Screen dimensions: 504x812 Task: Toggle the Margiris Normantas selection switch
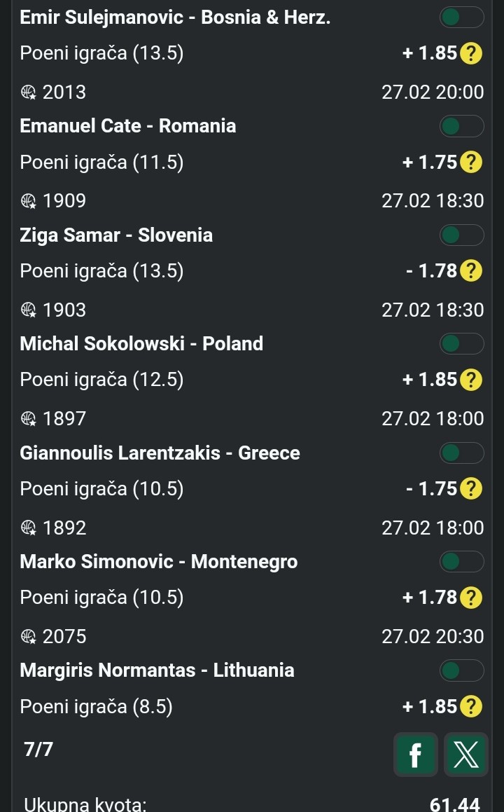click(461, 670)
